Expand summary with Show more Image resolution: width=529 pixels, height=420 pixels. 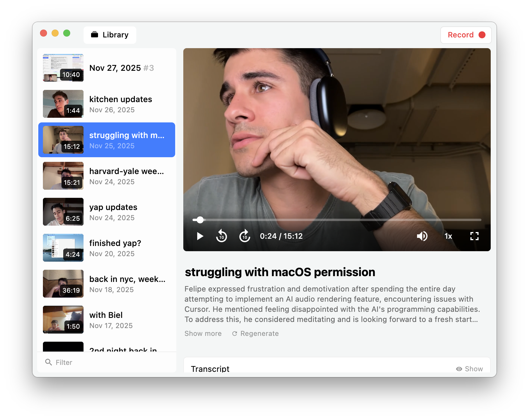(x=203, y=334)
